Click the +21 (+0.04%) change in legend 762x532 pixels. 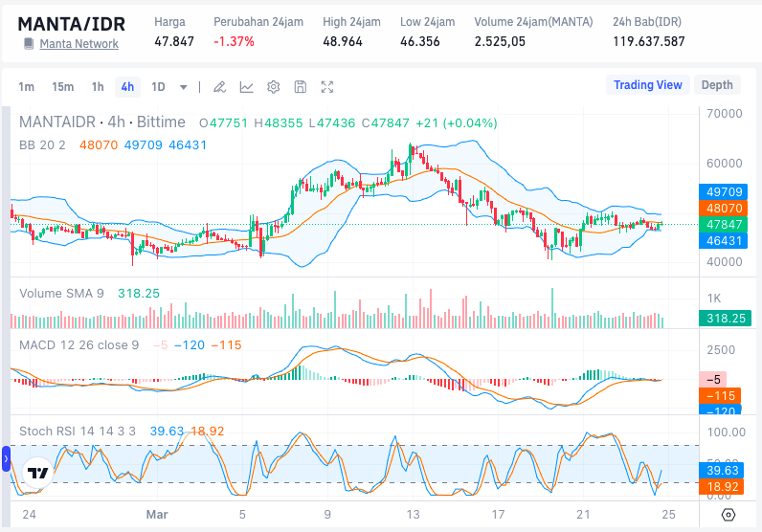457,123
